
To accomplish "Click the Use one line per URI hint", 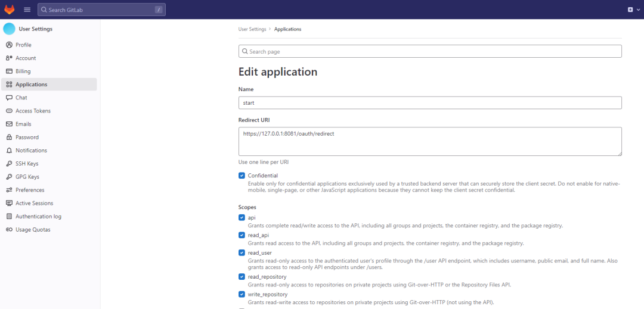I will (264, 163).
